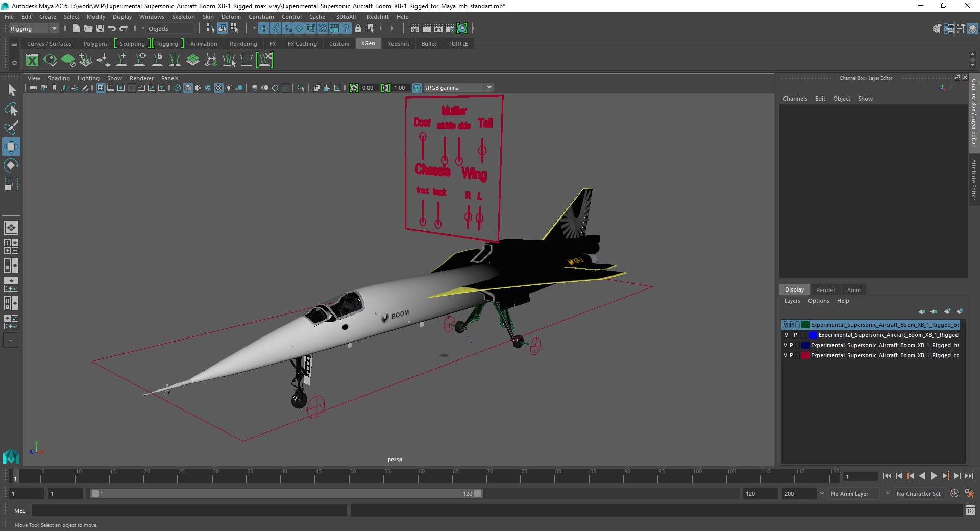Open animation Preferences running-figure icon
This screenshot has width=980, height=531.
[x=969, y=494]
